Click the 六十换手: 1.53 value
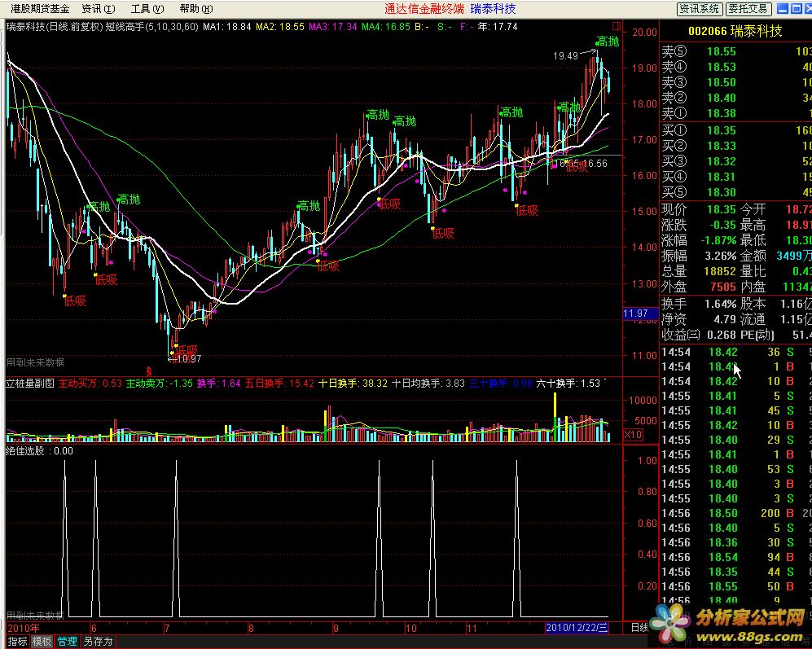The height and width of the screenshot is (649, 812). point(568,384)
